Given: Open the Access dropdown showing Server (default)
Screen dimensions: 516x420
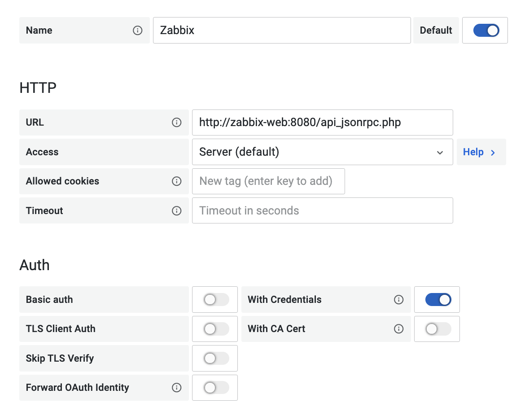Looking at the screenshot, I should (322, 152).
